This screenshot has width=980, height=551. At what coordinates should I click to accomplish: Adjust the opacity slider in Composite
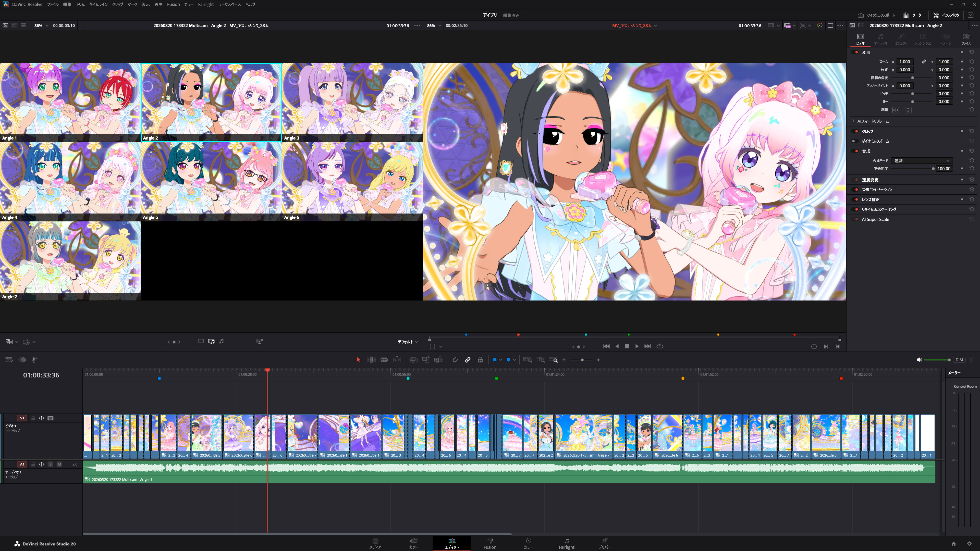[x=933, y=168]
